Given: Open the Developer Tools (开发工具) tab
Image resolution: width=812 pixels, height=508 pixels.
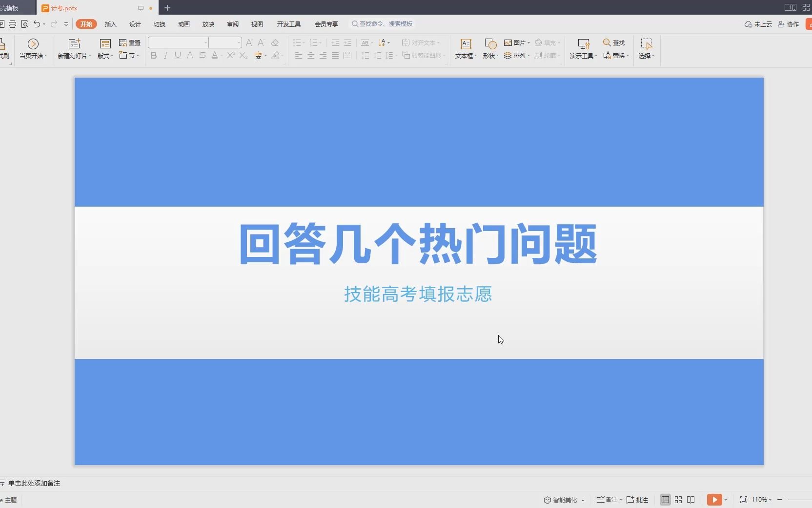Looking at the screenshot, I should (x=289, y=24).
